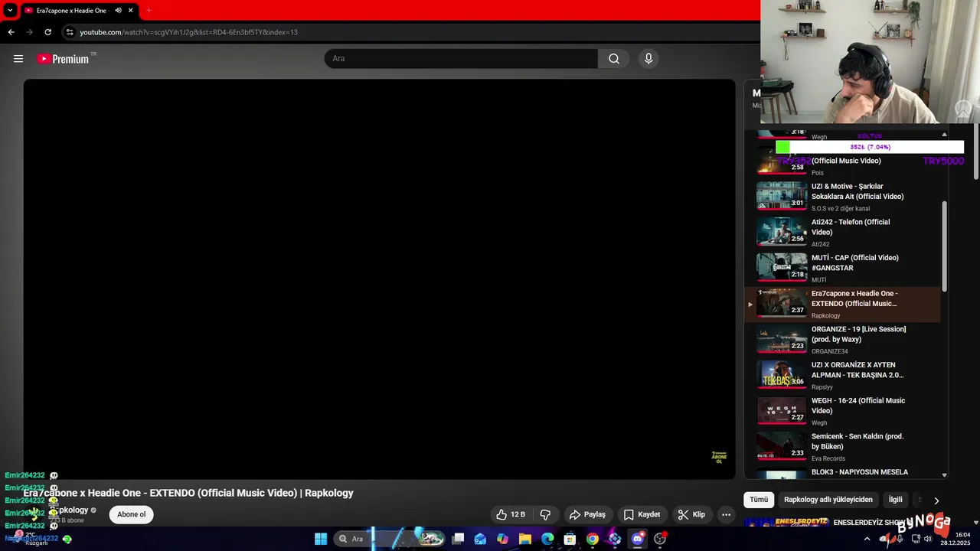Open clock and date 16:04
Viewport: 980px width, 551px height.
(956, 538)
